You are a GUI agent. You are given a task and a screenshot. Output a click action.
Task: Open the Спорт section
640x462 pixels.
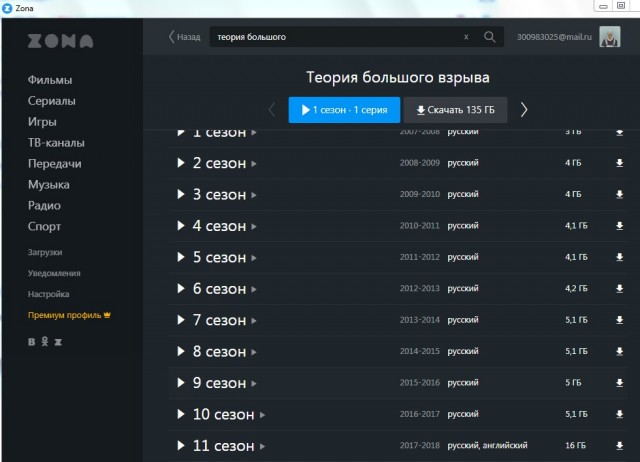pos(44,227)
